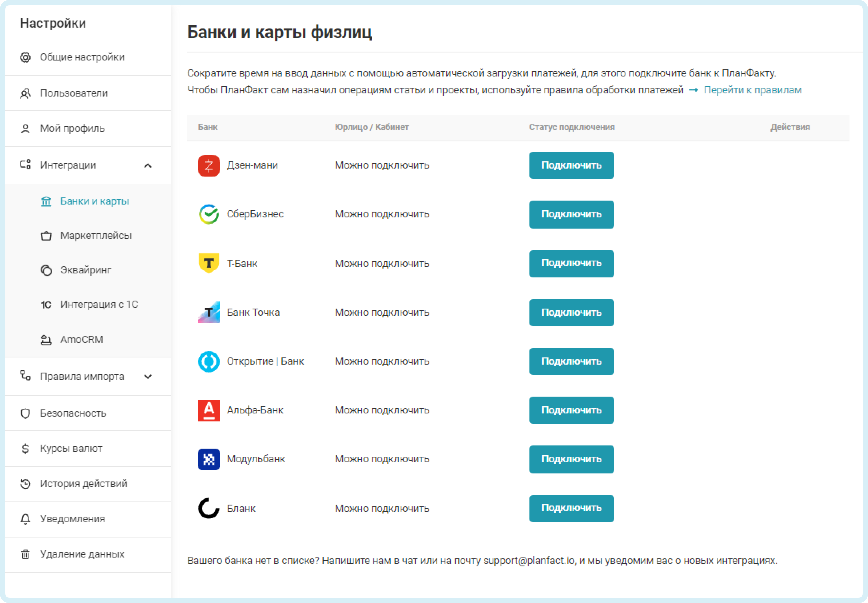Click the Маркетплейсы bag icon
868x603 pixels.
pos(46,236)
